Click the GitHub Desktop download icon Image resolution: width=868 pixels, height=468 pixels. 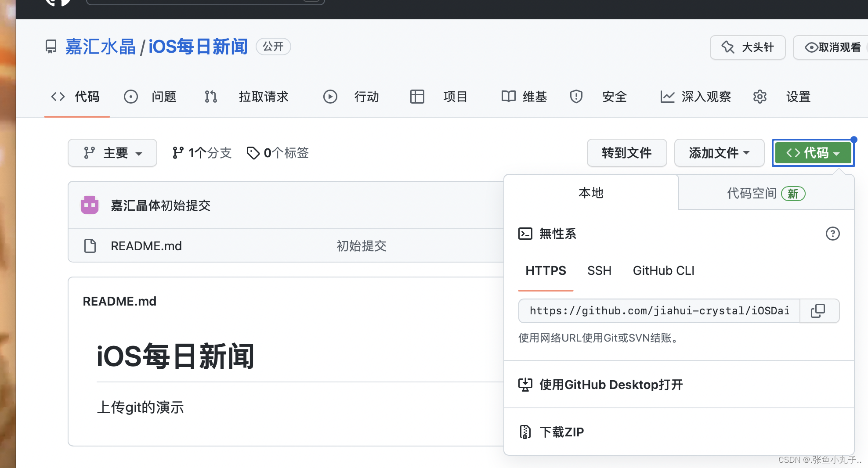(525, 385)
